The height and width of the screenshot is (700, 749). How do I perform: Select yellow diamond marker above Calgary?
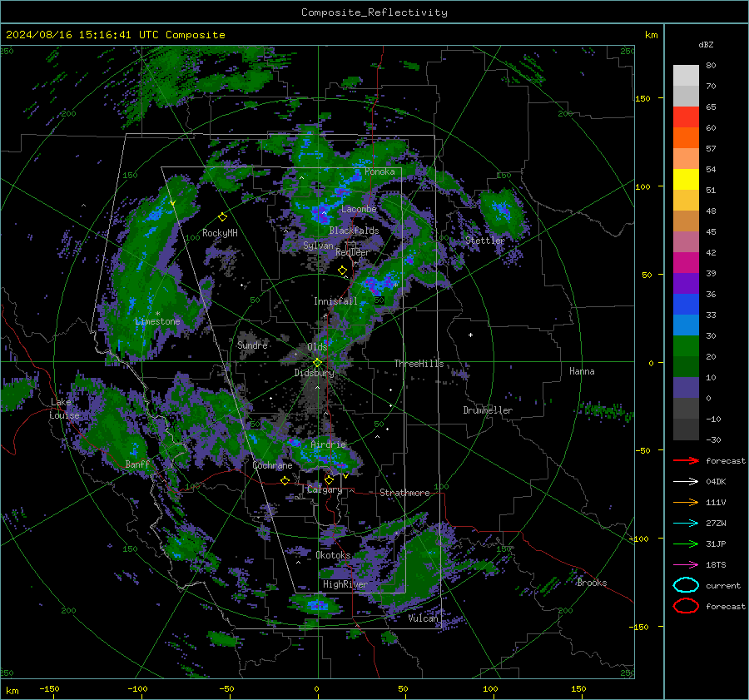(x=329, y=479)
